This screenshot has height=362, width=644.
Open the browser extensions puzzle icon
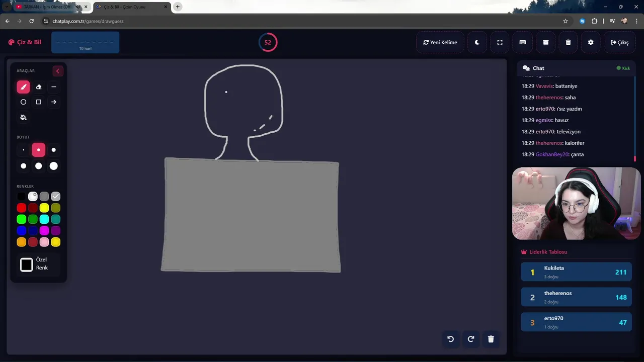594,21
